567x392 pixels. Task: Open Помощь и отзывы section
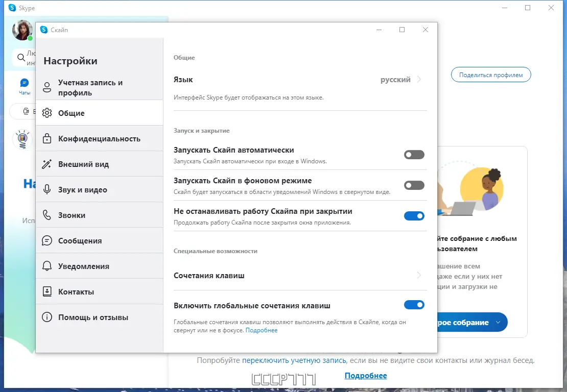coord(100,317)
